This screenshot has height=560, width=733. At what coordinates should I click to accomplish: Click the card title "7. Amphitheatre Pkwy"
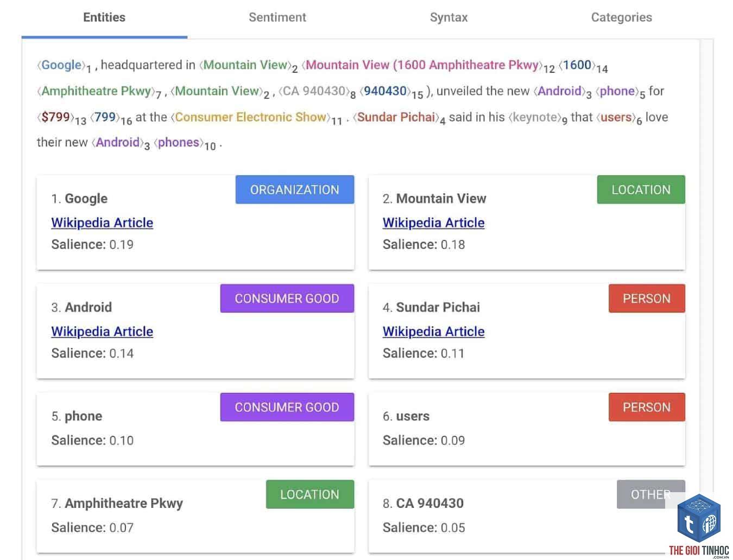117,504
